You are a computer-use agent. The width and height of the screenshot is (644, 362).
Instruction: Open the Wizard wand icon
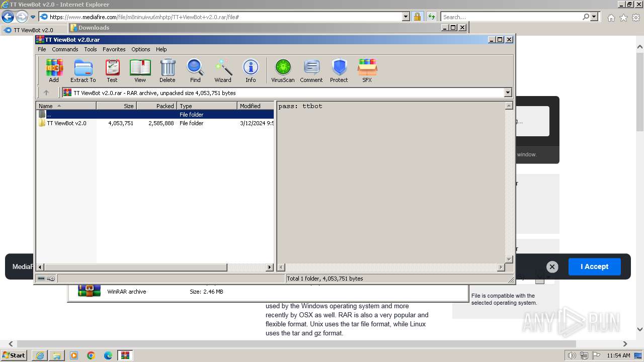pyautogui.click(x=223, y=70)
